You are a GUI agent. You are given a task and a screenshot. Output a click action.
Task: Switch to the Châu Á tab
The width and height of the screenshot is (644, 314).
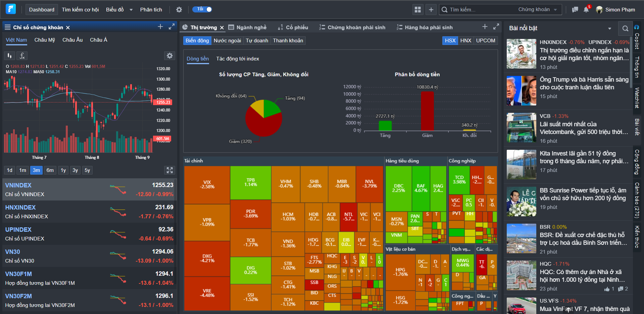tap(99, 40)
